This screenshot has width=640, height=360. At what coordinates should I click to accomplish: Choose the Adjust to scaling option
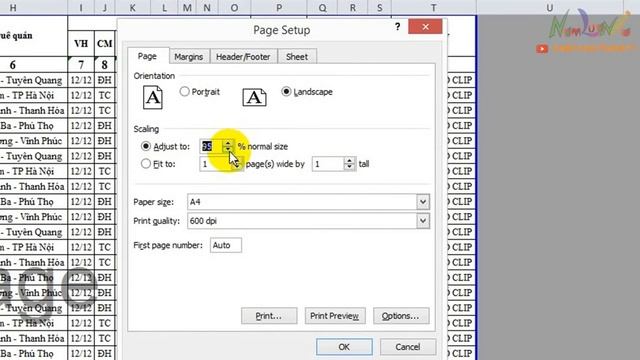pos(146,146)
